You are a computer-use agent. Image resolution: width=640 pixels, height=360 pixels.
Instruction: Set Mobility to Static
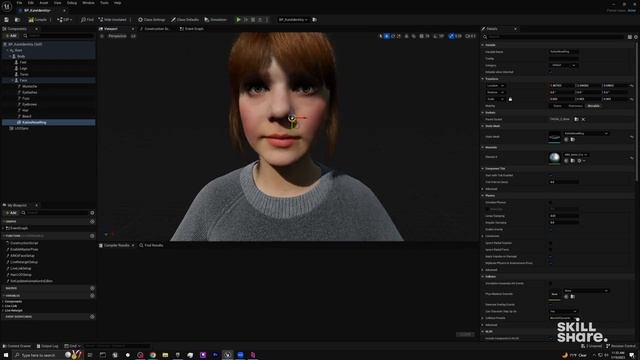coord(557,106)
